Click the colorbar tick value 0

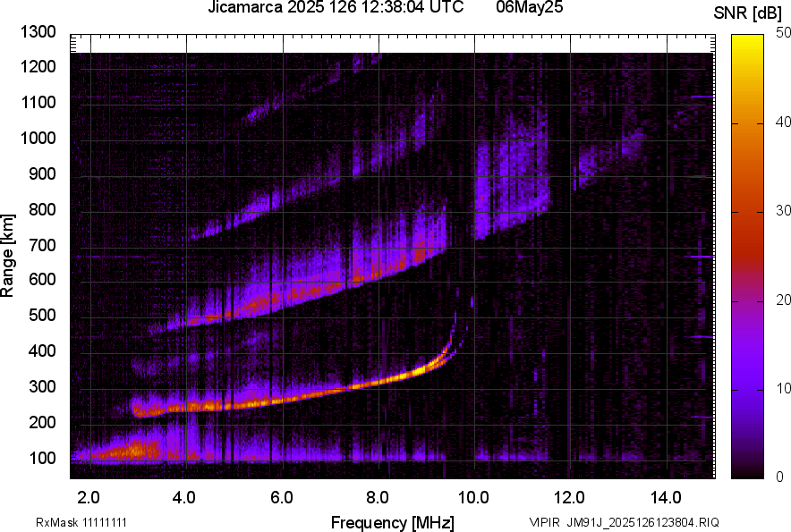coord(780,477)
